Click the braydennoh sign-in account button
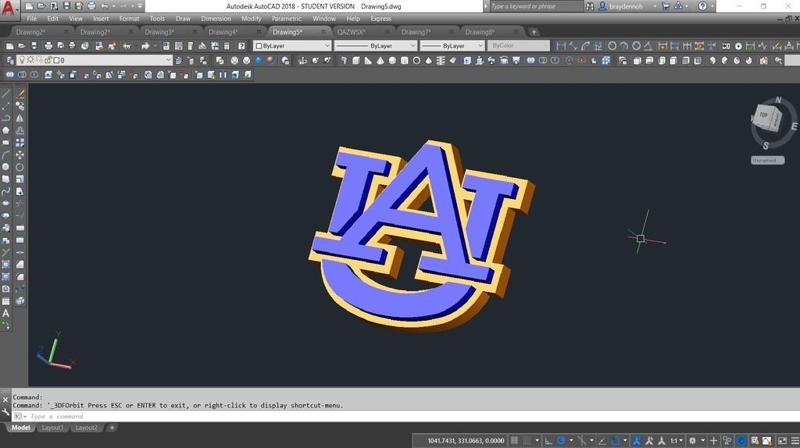Image resolution: width=800 pixels, height=448 pixels. pyautogui.click(x=627, y=7)
